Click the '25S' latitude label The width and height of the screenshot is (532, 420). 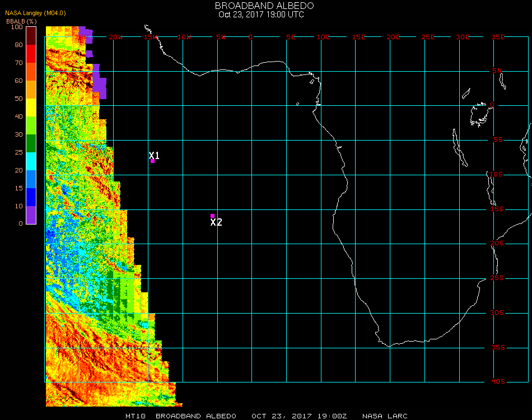(497, 278)
